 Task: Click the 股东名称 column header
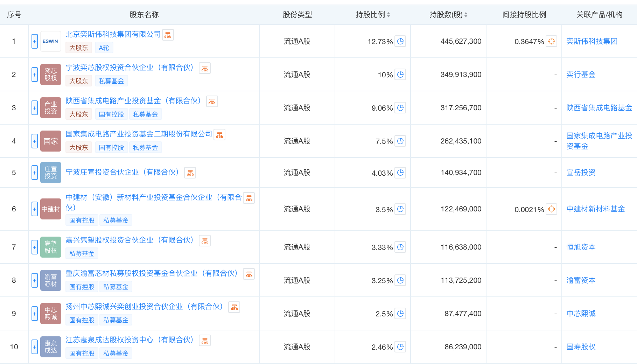(144, 15)
